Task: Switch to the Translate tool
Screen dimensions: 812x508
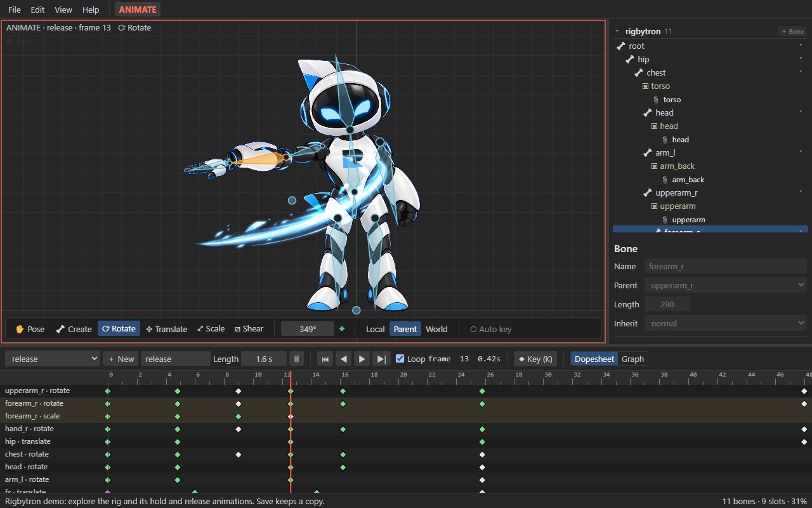Action: pyautogui.click(x=166, y=329)
